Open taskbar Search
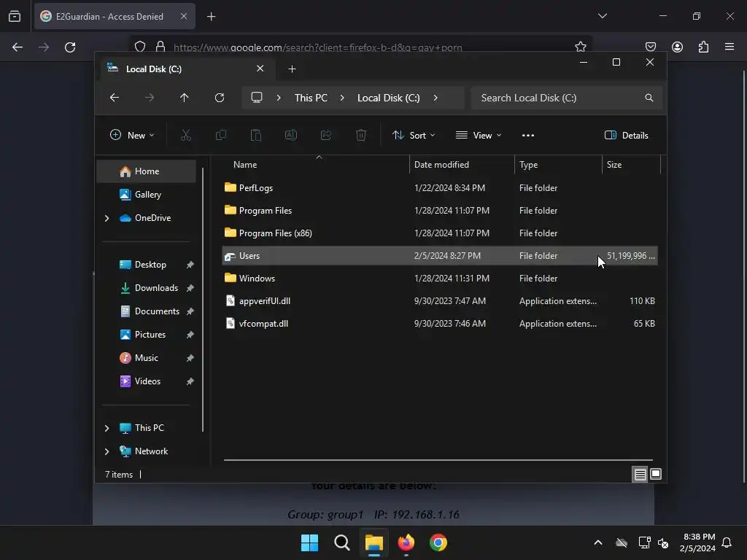 (x=341, y=542)
